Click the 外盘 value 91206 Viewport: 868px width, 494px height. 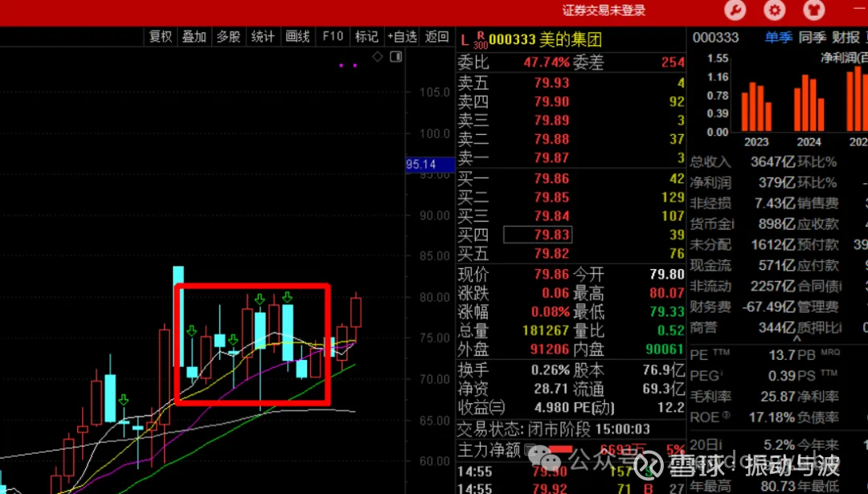tap(550, 349)
